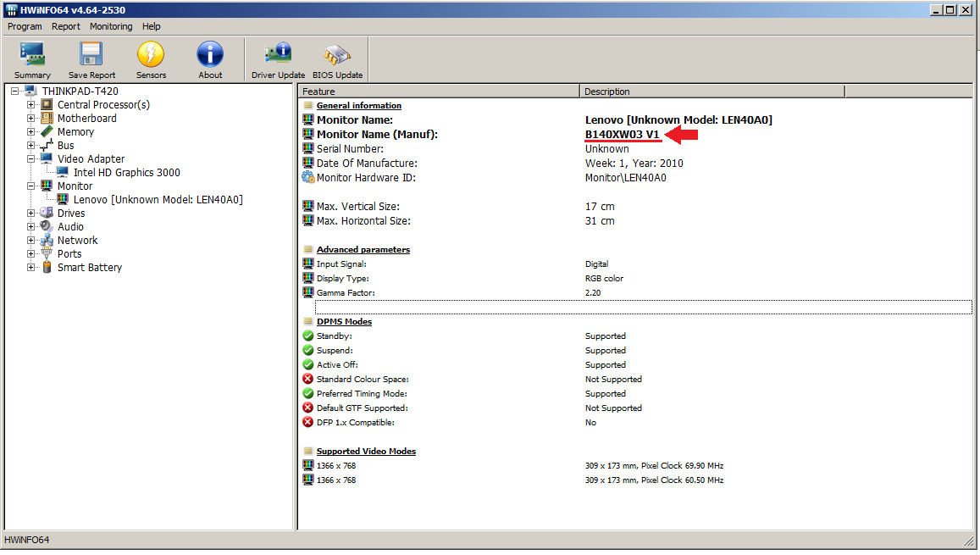Select the Max. Horizontal Size row
This screenshot has height=555, width=980.
[635, 220]
